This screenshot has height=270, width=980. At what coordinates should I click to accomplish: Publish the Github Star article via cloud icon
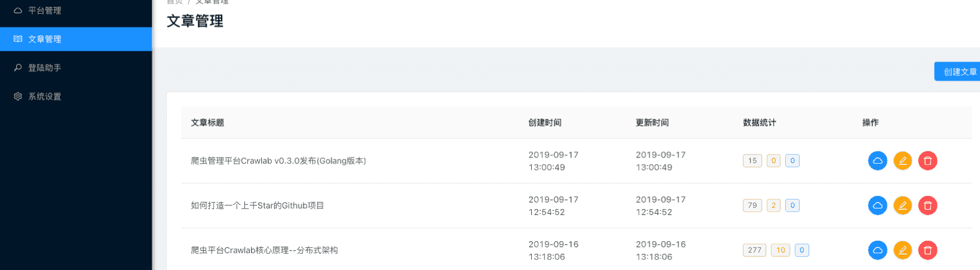(877, 205)
